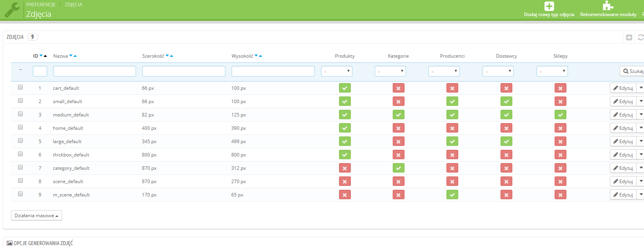The image size is (644, 249).
Task: Select checkbox for category_default row
Action: (x=20, y=167)
